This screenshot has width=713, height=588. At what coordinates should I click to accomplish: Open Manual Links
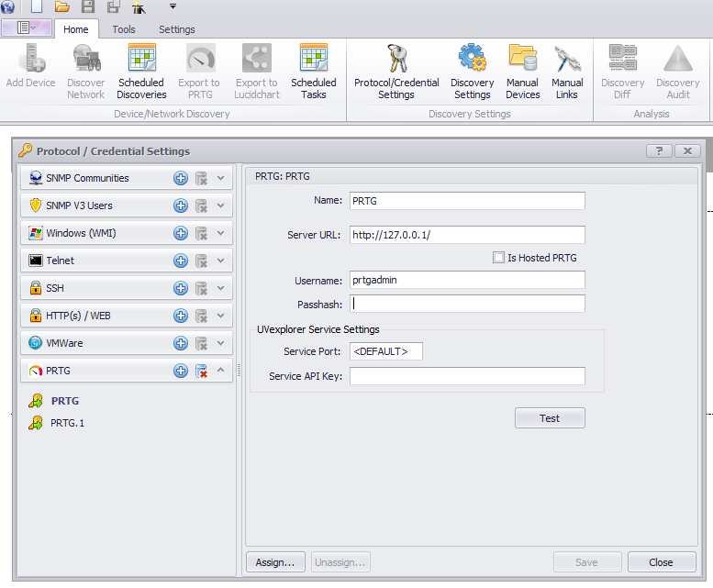(567, 71)
